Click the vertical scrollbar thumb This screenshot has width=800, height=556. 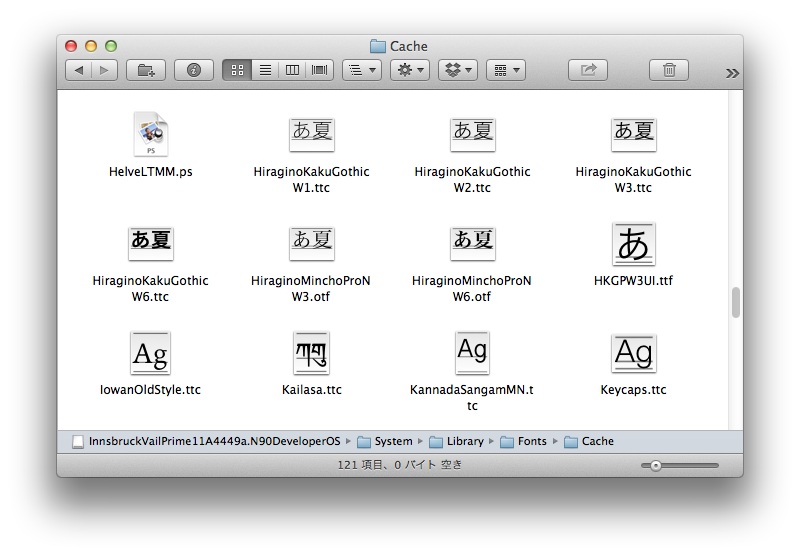735,302
